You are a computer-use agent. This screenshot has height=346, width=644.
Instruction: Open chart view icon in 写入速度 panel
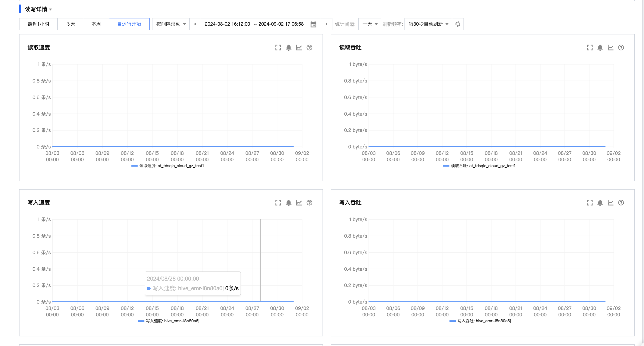click(x=299, y=203)
